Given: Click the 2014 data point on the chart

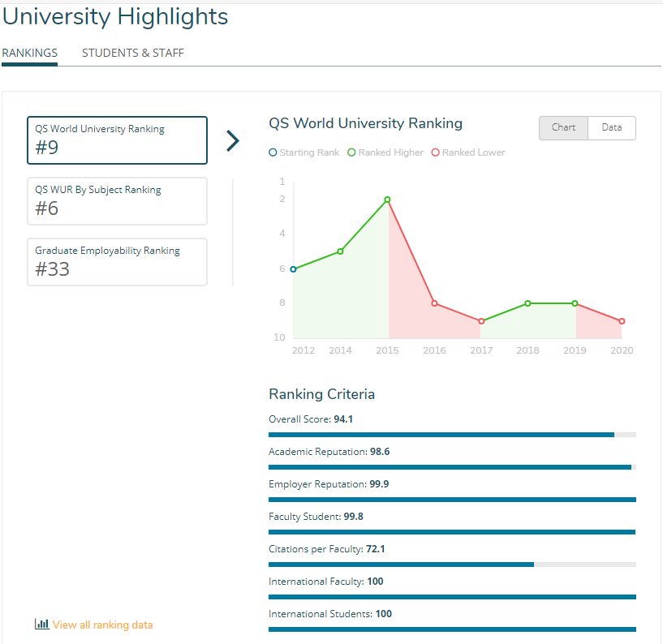Looking at the screenshot, I should point(340,251).
